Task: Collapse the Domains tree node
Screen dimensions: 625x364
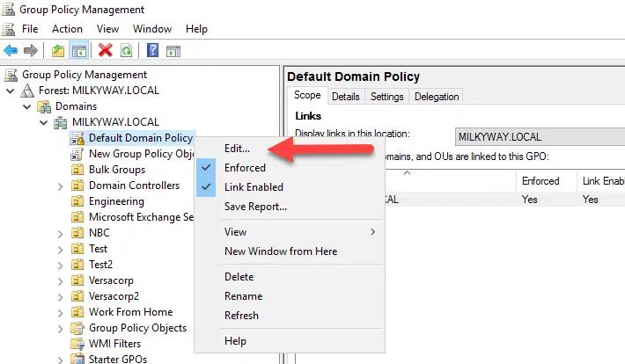Action: [x=27, y=106]
